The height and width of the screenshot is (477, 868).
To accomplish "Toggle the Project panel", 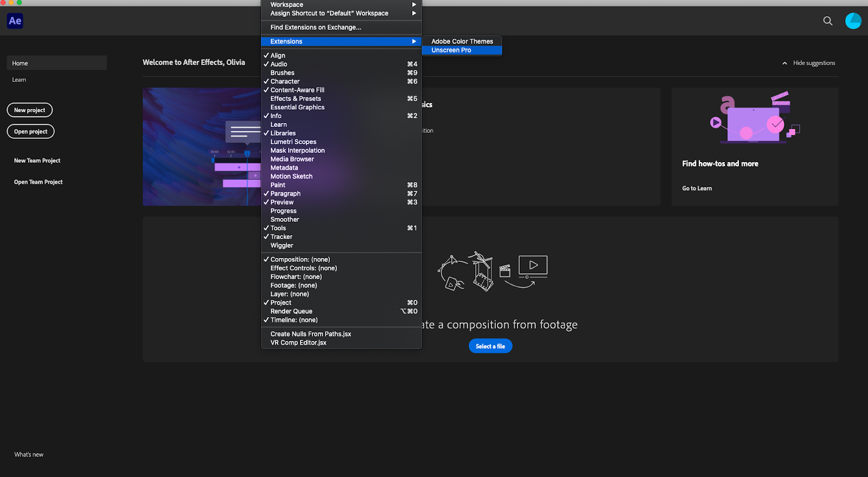I will tap(341, 303).
